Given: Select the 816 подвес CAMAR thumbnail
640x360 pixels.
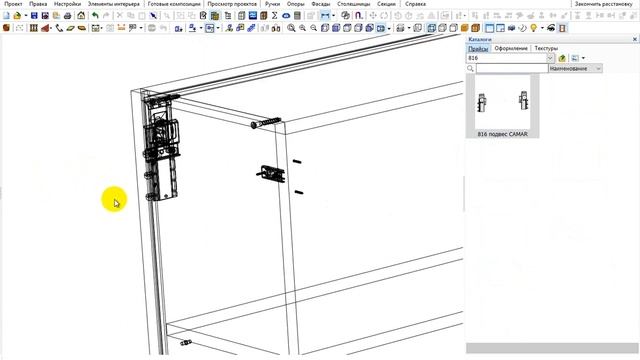Looking at the screenshot, I should pyautogui.click(x=502, y=106).
